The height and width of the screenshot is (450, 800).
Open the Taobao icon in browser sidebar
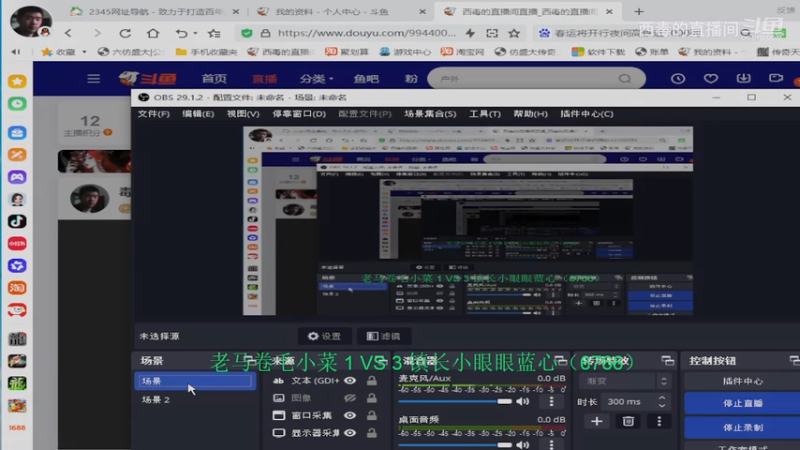pos(17,288)
